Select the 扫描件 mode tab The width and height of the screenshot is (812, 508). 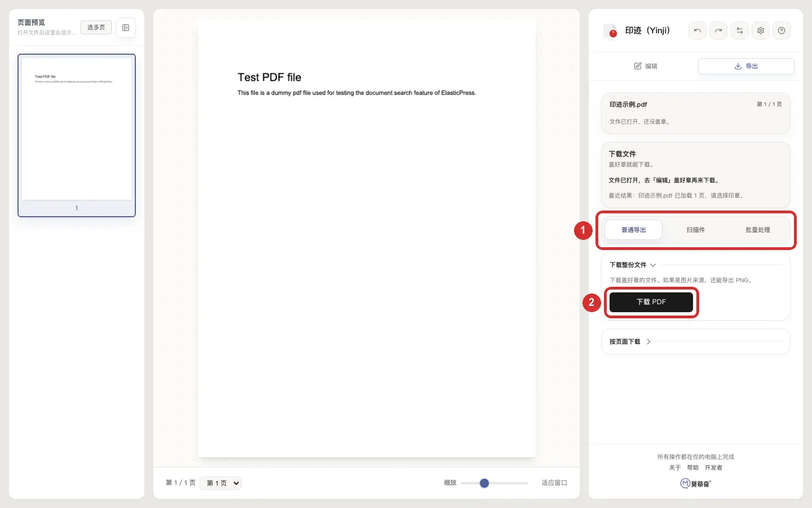pos(696,230)
